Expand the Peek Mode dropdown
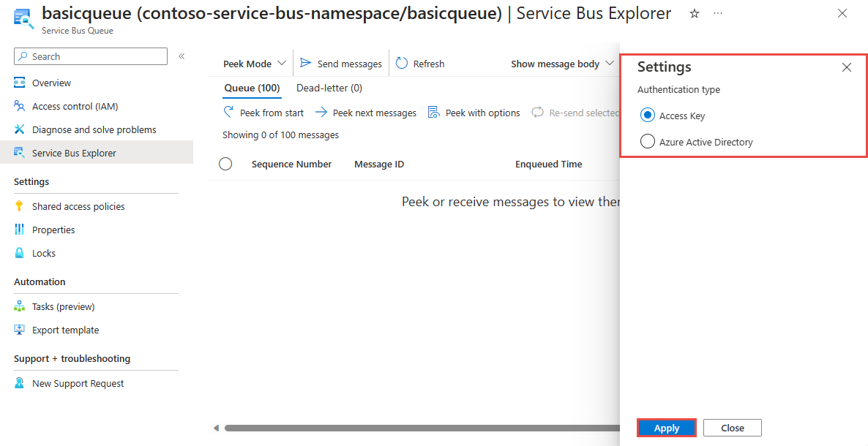The width and height of the screenshot is (868, 446). coord(255,64)
